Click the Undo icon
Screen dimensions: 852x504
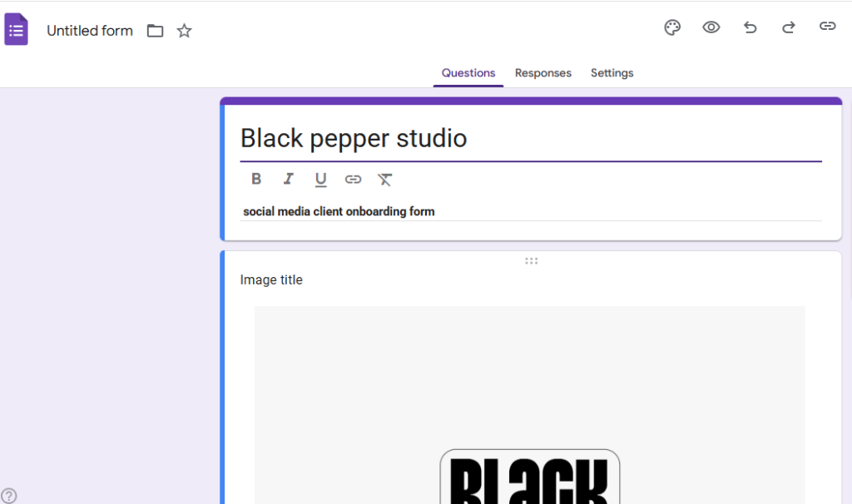[x=750, y=27]
